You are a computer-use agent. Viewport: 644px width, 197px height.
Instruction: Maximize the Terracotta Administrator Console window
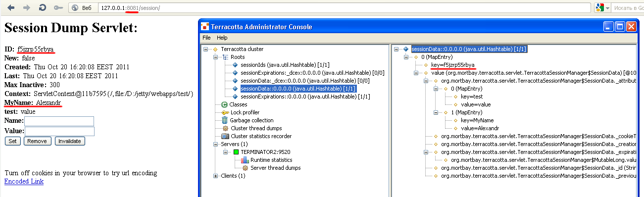(x=620, y=27)
